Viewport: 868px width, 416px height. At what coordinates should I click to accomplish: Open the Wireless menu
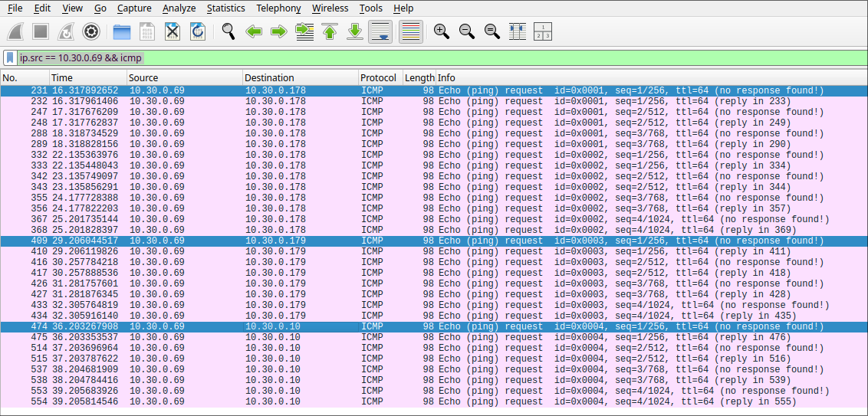pos(330,8)
